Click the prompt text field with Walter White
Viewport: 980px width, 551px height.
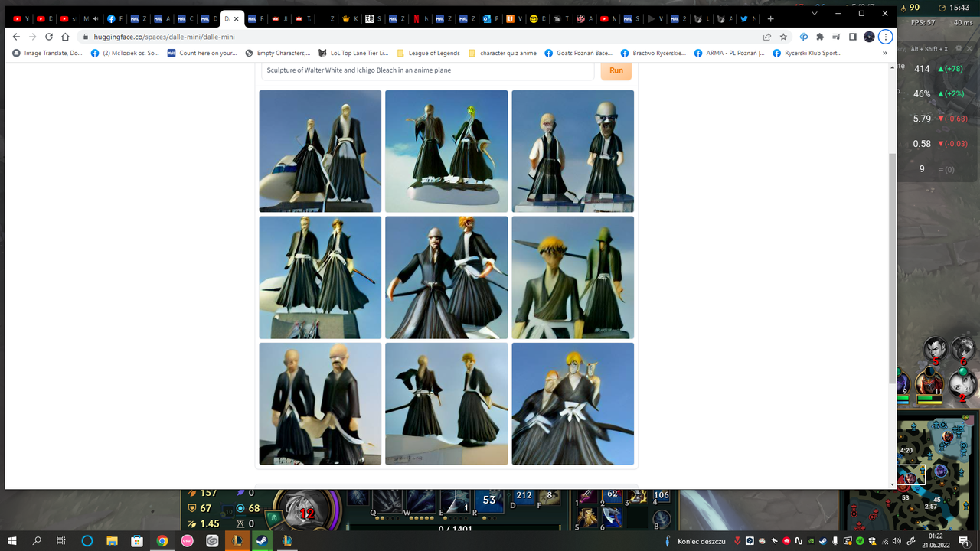point(428,70)
